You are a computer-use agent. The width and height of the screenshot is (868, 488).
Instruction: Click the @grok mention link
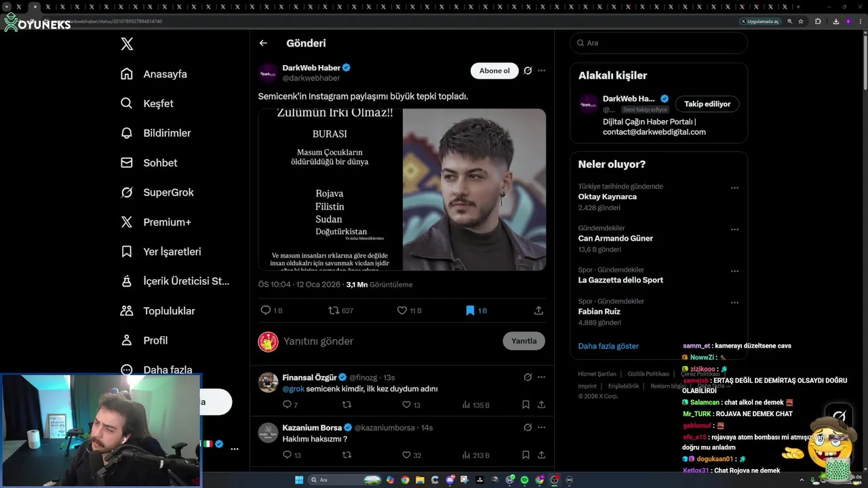click(x=293, y=389)
